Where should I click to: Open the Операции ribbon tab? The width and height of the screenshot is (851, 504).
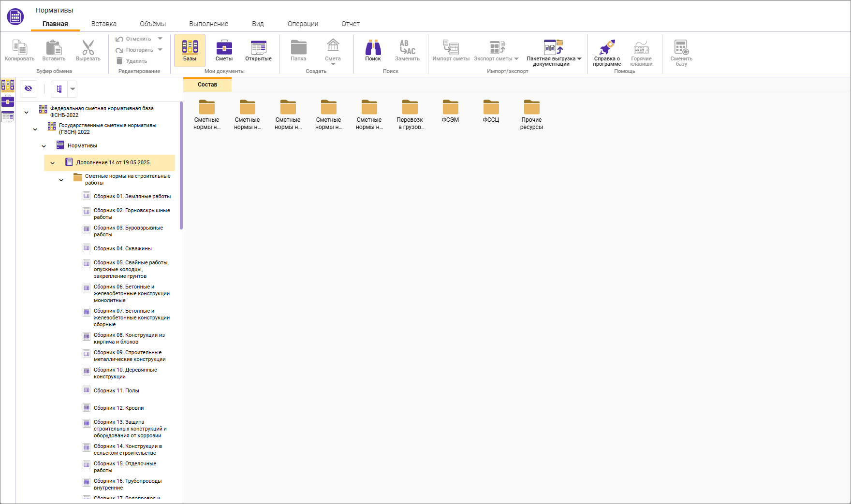click(303, 24)
